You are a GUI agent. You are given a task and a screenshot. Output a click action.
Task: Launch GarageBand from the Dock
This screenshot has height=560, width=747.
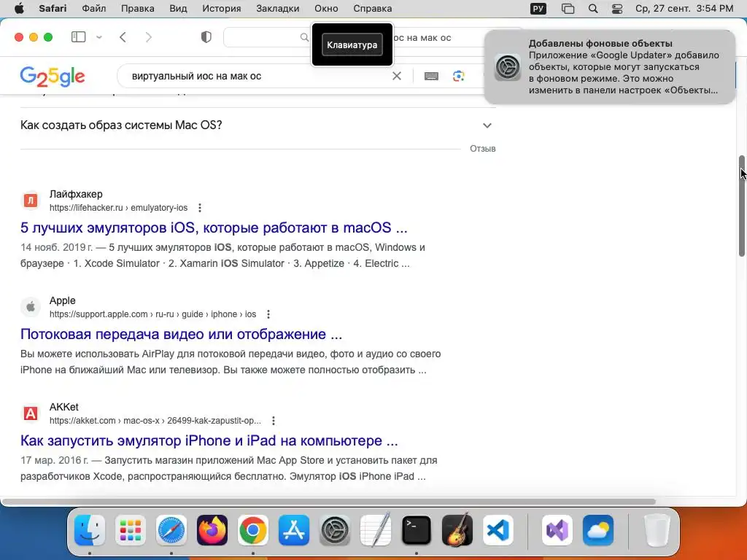(457, 531)
